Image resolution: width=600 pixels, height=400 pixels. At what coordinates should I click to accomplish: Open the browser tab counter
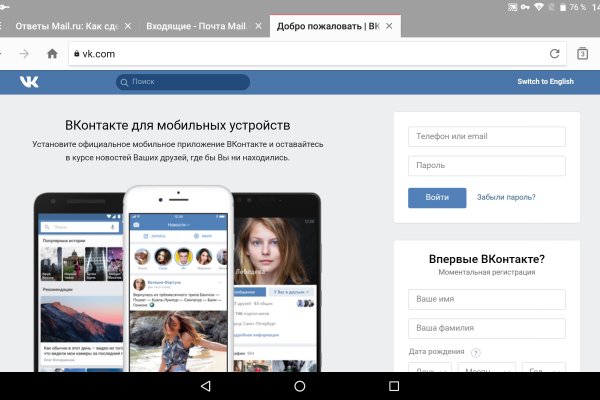tap(583, 54)
